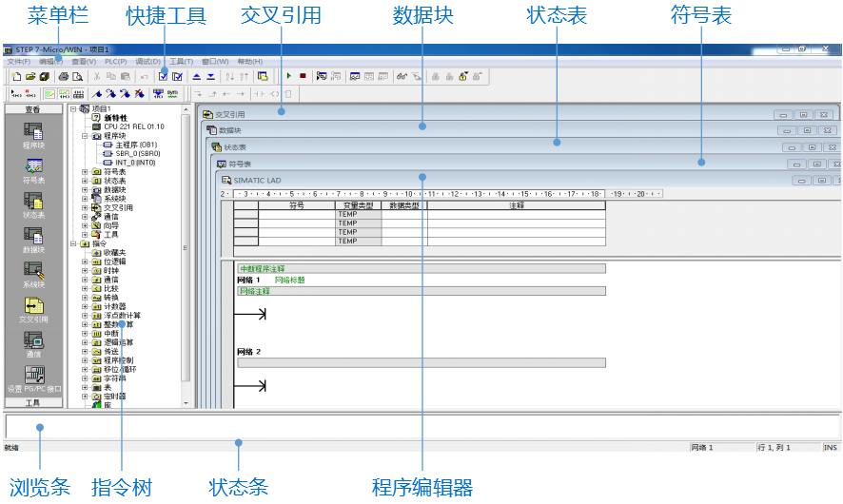Click the Print preview toolbar icon
The image size is (843, 504).
tap(77, 76)
